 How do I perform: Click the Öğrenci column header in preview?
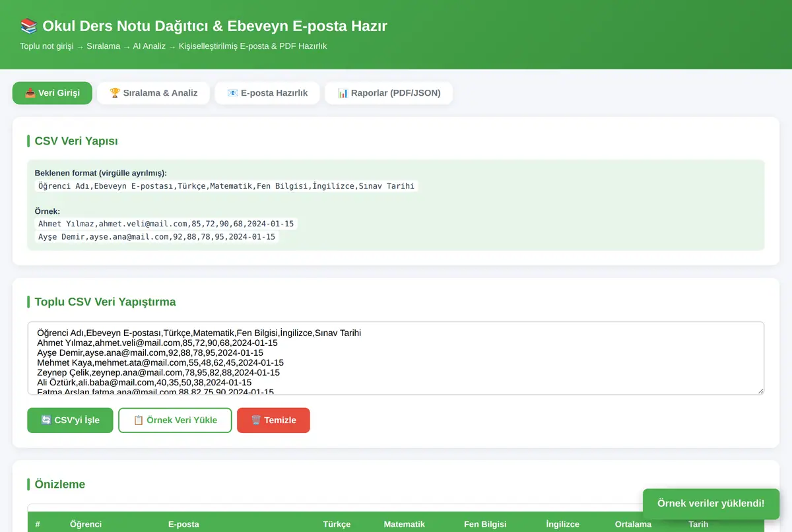tap(86, 524)
